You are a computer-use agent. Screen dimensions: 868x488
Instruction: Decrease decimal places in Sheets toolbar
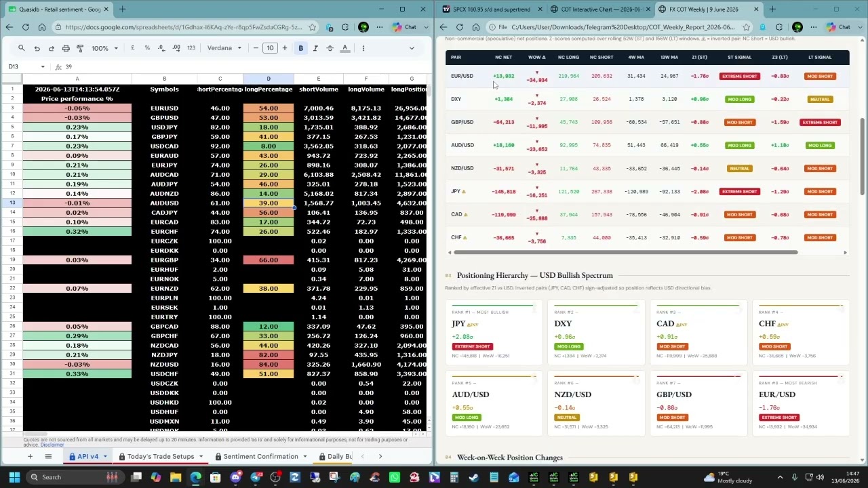[161, 48]
